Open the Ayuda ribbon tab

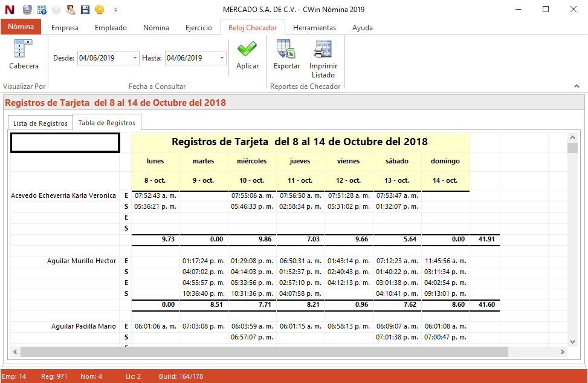[363, 28]
